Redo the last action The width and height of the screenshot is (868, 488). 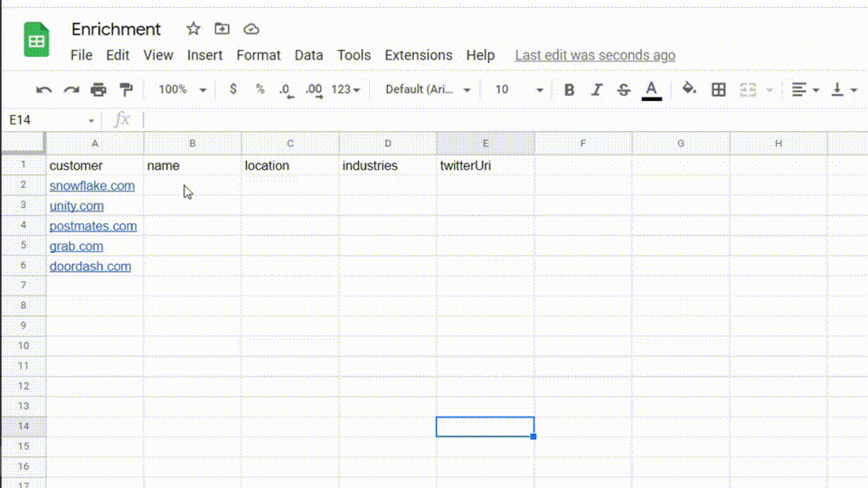click(71, 89)
